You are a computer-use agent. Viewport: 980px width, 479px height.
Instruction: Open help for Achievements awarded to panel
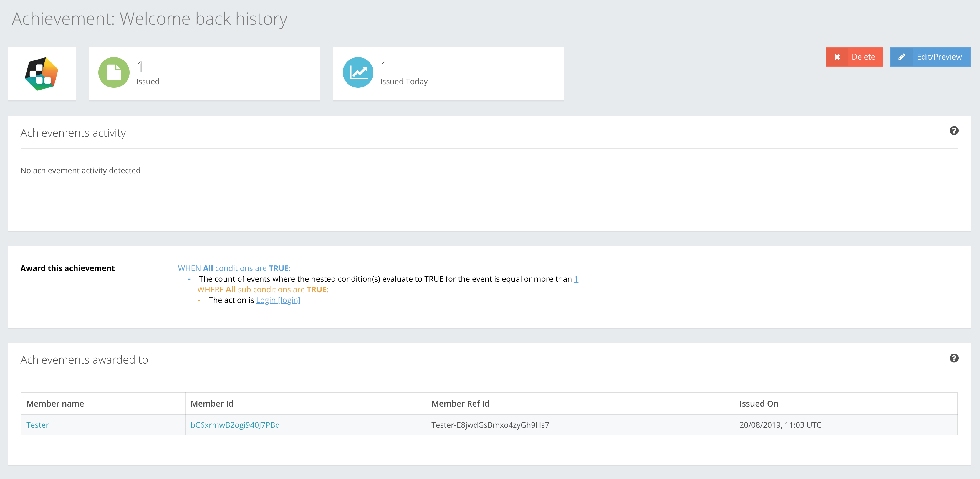pos(953,358)
